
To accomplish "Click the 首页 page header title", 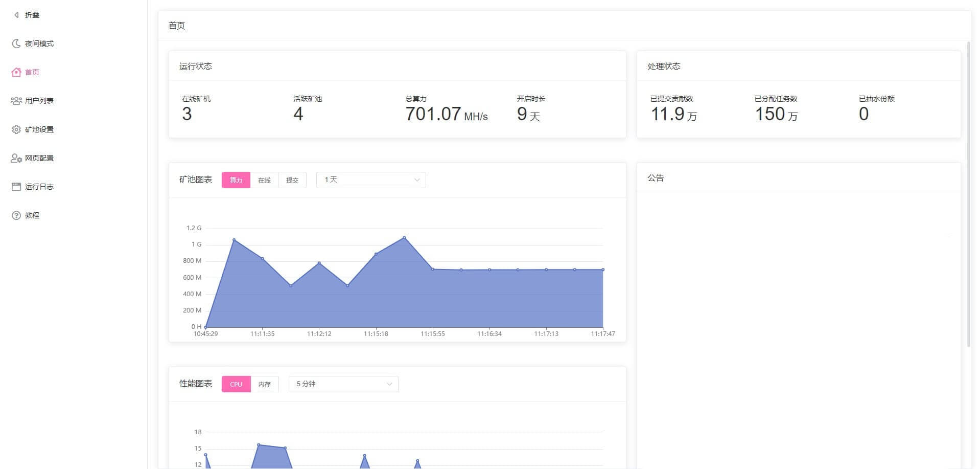I will (177, 26).
